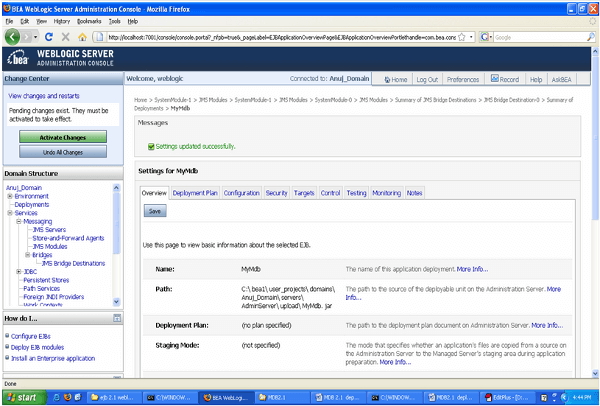Click More Info link for Name field

tap(472, 269)
